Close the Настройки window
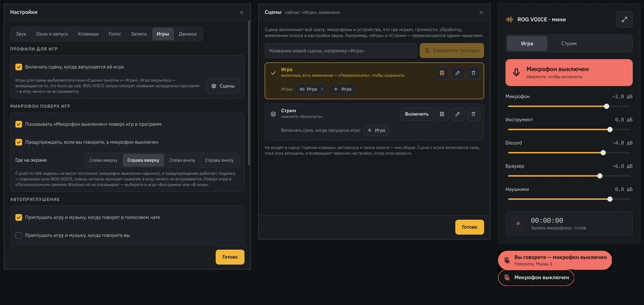Screen dimensions: 644x305 [242, 12]
